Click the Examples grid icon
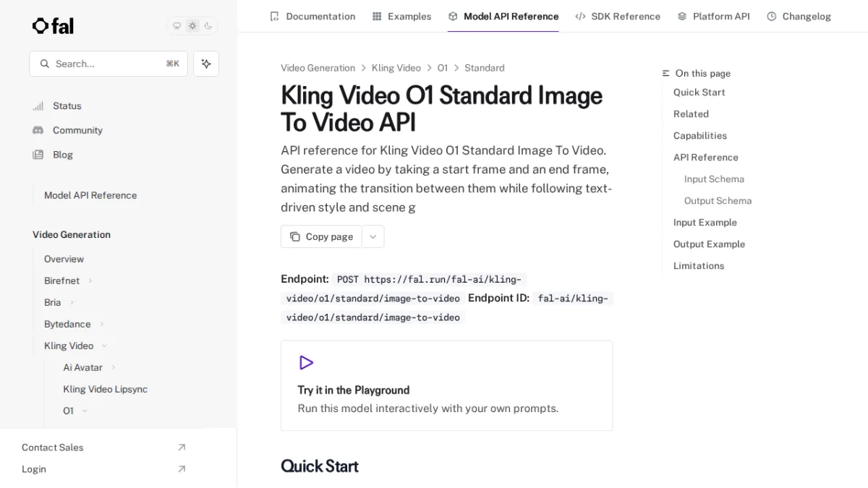Screen dimensions: 868x488 click(377, 16)
